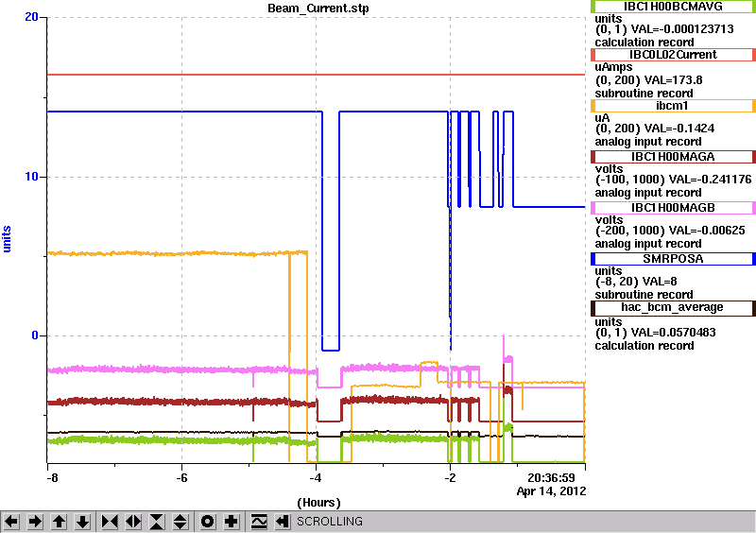Select the IBC1H00MAGA legend entry
The height and width of the screenshot is (533, 756).
tap(673, 157)
